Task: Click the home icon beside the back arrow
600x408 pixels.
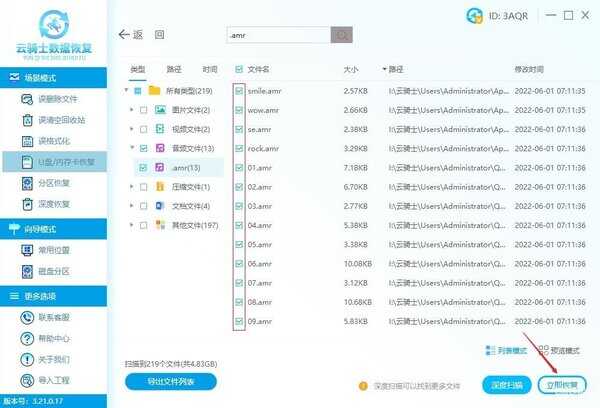Action: 159,35
